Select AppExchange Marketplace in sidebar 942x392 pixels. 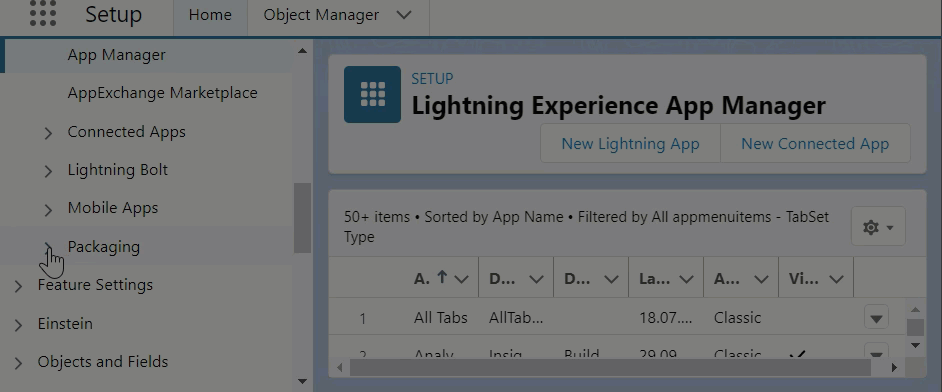[162, 93]
